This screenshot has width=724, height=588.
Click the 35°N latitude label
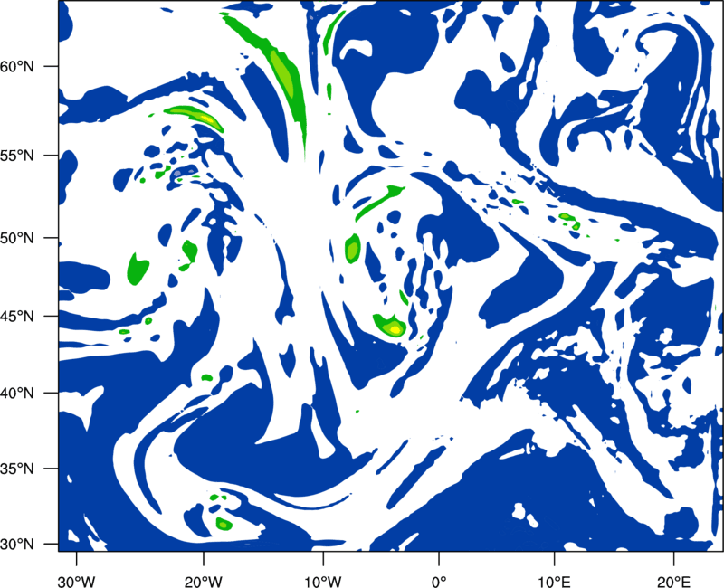point(17,469)
